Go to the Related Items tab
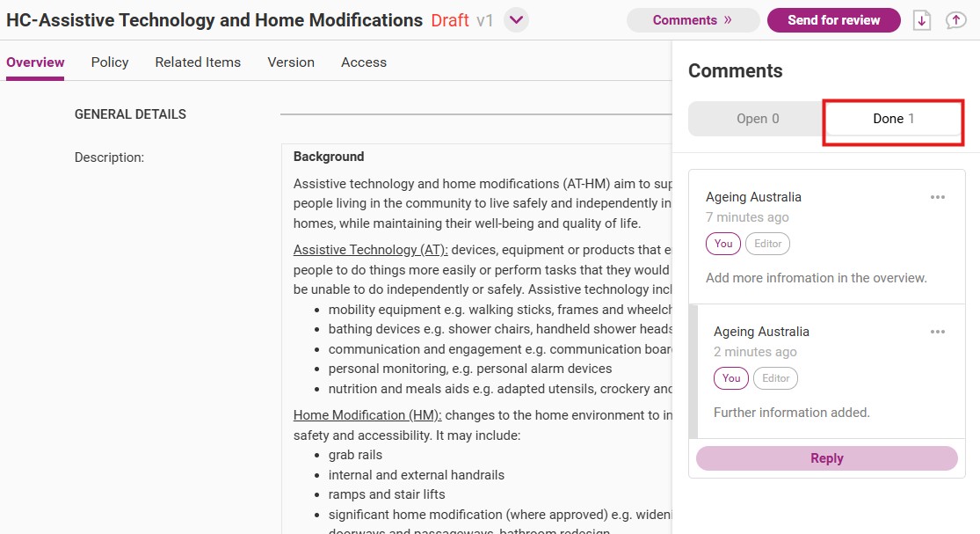980x534 pixels. pos(198,62)
